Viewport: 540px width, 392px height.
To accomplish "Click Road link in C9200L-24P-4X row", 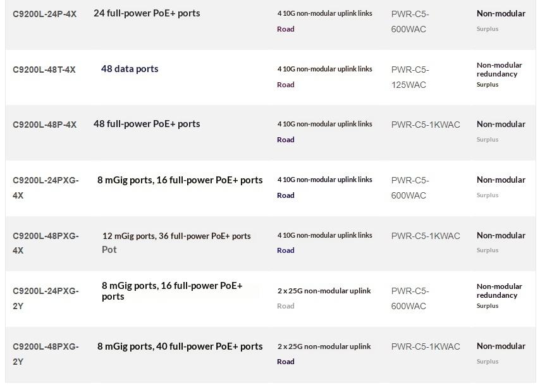I will (x=286, y=29).
